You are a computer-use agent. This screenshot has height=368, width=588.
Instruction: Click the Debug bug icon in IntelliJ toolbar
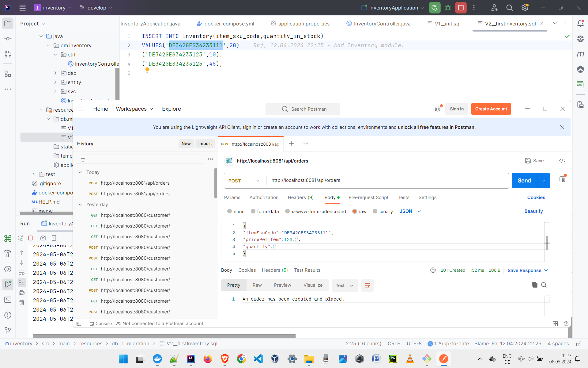click(x=448, y=8)
